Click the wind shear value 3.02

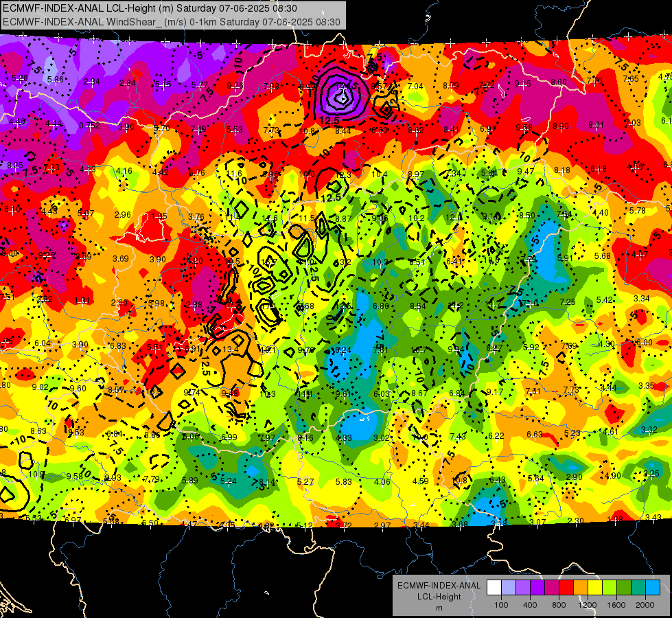[x=382, y=438]
